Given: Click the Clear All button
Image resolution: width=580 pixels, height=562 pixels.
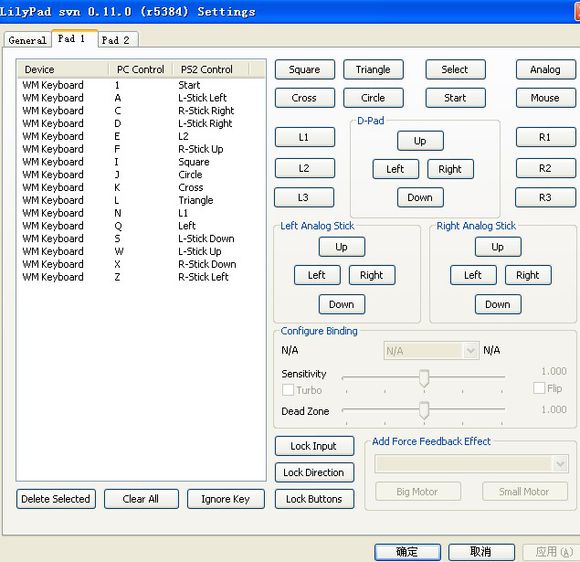Looking at the screenshot, I should pyautogui.click(x=141, y=499).
